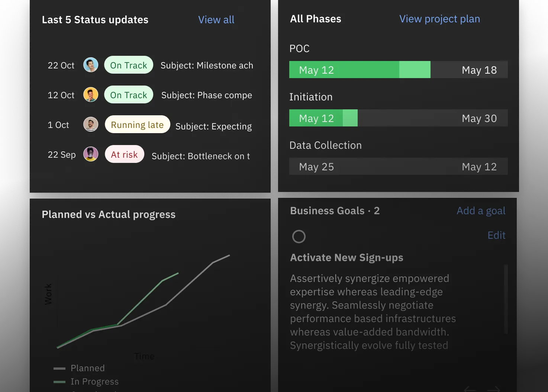Click On Track badge for 12 Oct
548x392 pixels.
point(129,95)
